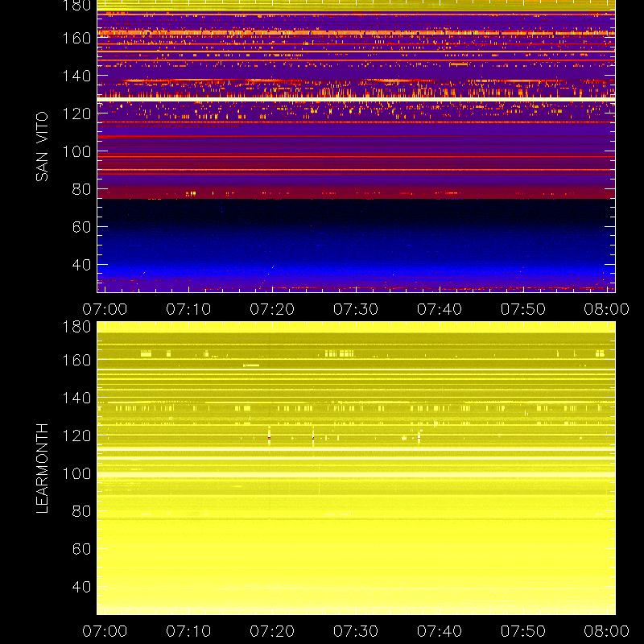
Task: Select the 100 tick label on the Learmonth plot
Action: (76, 473)
